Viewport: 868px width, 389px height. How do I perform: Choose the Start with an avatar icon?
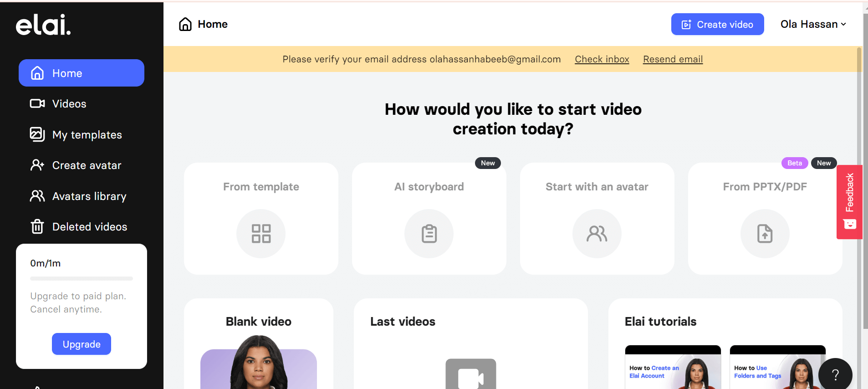[597, 234]
